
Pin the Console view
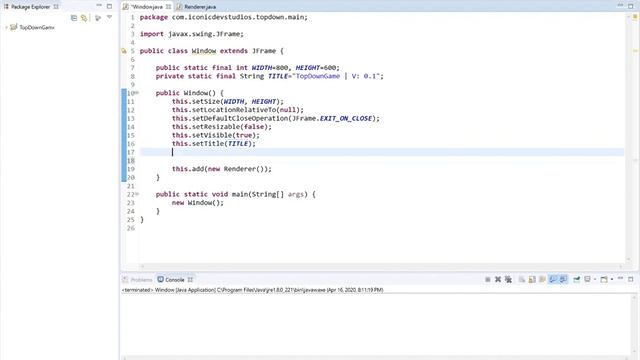[577, 280]
